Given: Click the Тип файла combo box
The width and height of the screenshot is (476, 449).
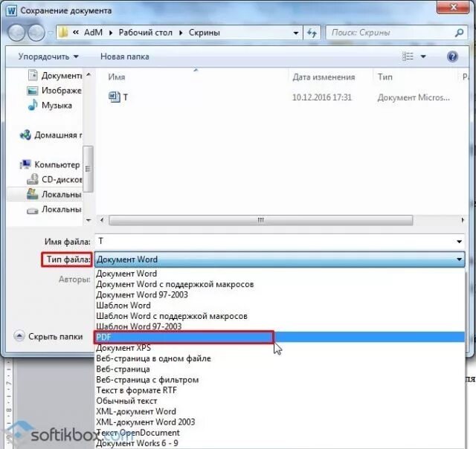Looking at the screenshot, I should [x=280, y=259].
